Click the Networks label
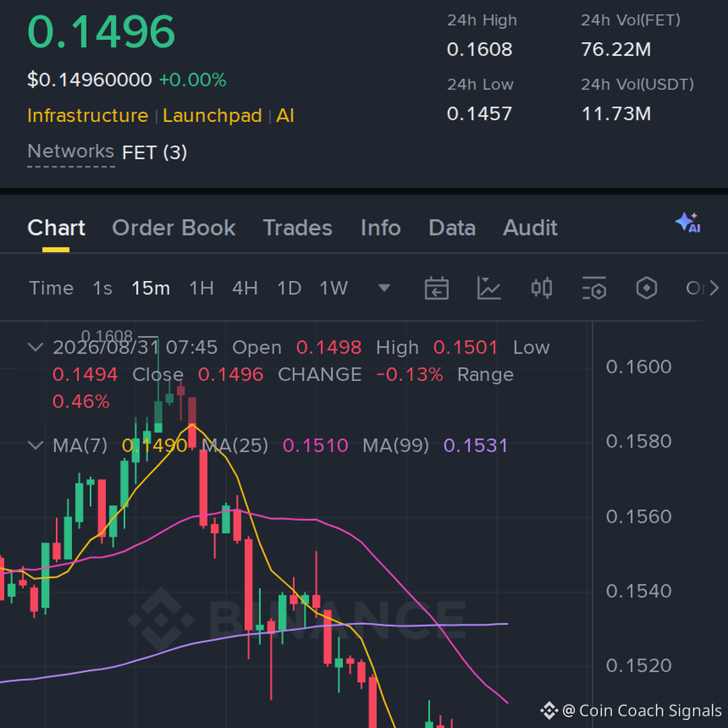This screenshot has width=728, height=728. (71, 152)
